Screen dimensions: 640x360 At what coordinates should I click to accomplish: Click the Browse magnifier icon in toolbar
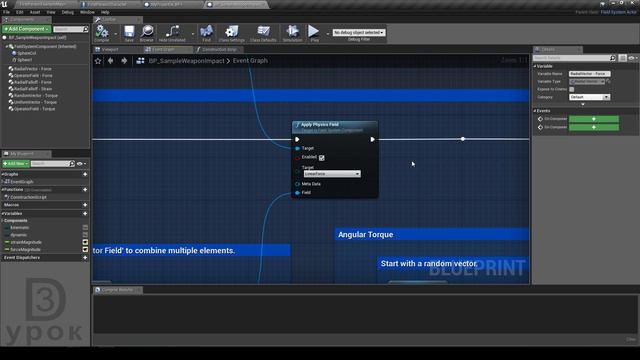click(x=147, y=33)
